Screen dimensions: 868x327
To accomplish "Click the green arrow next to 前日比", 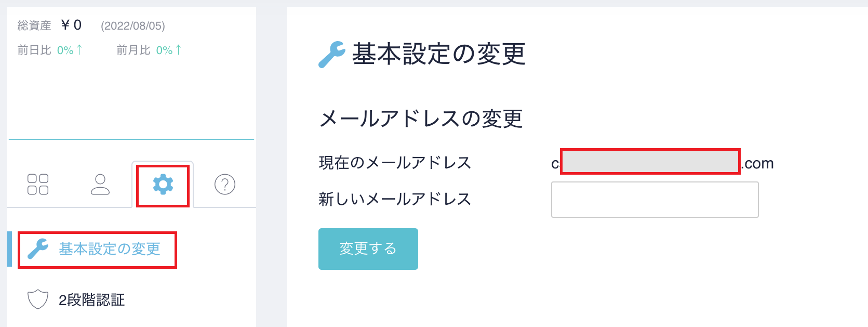I will click(x=79, y=49).
